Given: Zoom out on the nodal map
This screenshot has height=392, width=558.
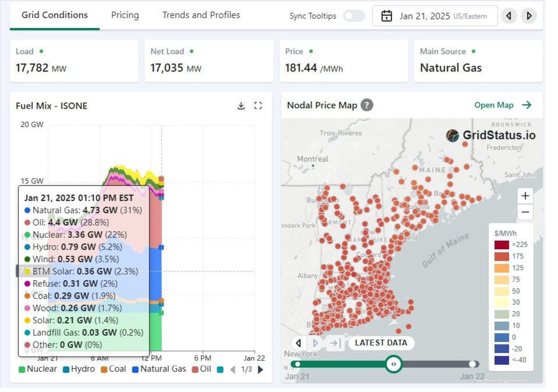Looking at the screenshot, I should [x=525, y=212].
